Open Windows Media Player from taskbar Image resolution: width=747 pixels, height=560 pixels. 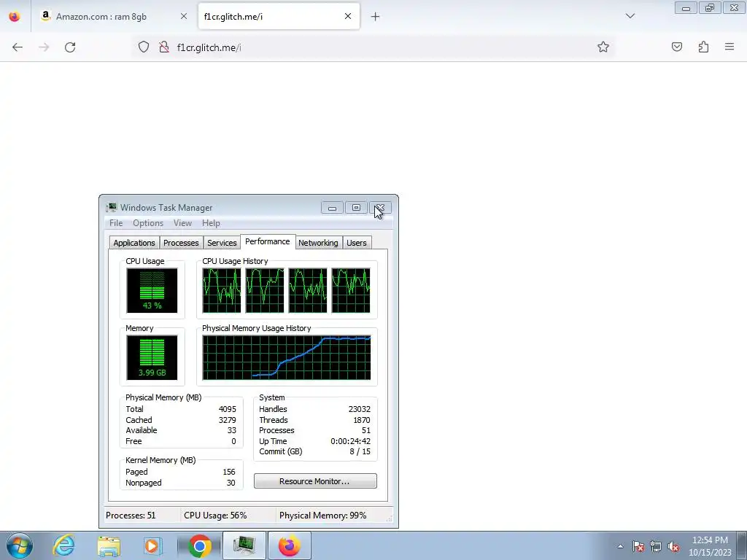[152, 545]
